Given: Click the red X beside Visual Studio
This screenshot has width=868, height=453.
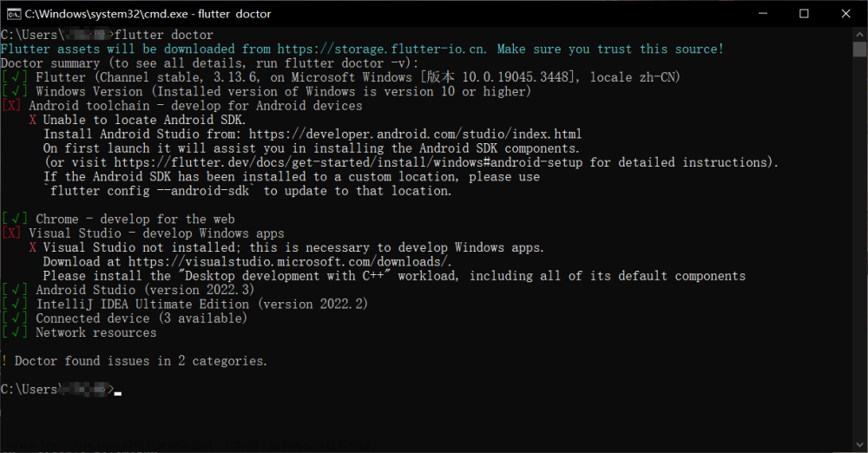Looking at the screenshot, I should (x=11, y=233).
